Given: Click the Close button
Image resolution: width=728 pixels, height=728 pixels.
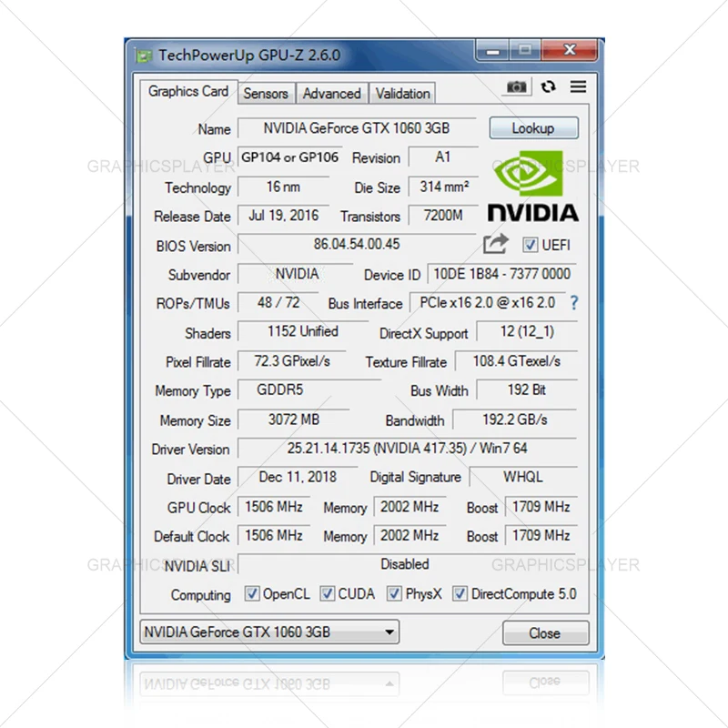Looking at the screenshot, I should coord(545,632).
